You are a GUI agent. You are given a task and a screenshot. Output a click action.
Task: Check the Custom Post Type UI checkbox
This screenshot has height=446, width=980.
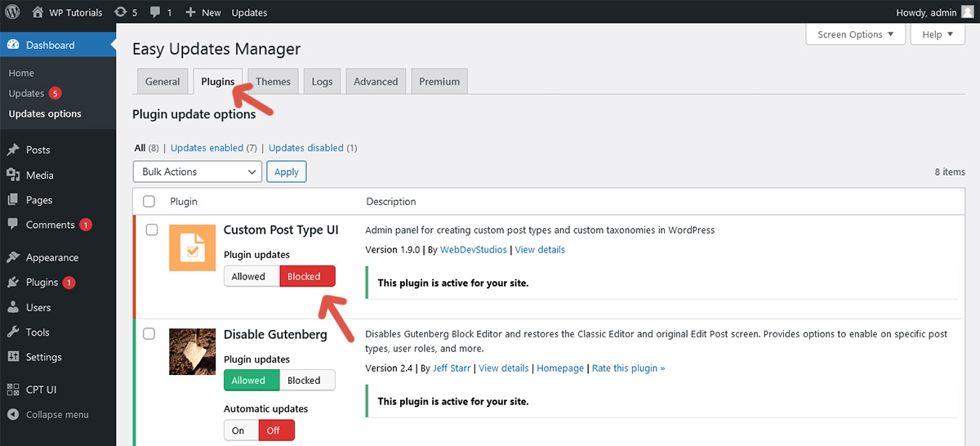(152, 230)
